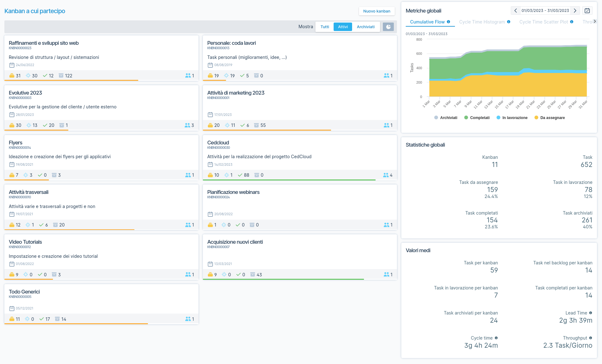
Task: Click the right arrow to reveal more metric tabs
Action: pyautogui.click(x=595, y=22)
